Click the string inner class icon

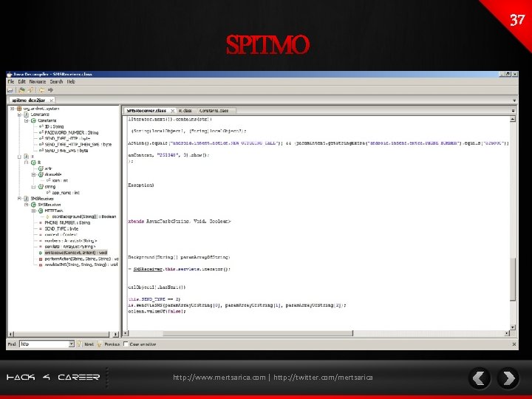coord(41,187)
